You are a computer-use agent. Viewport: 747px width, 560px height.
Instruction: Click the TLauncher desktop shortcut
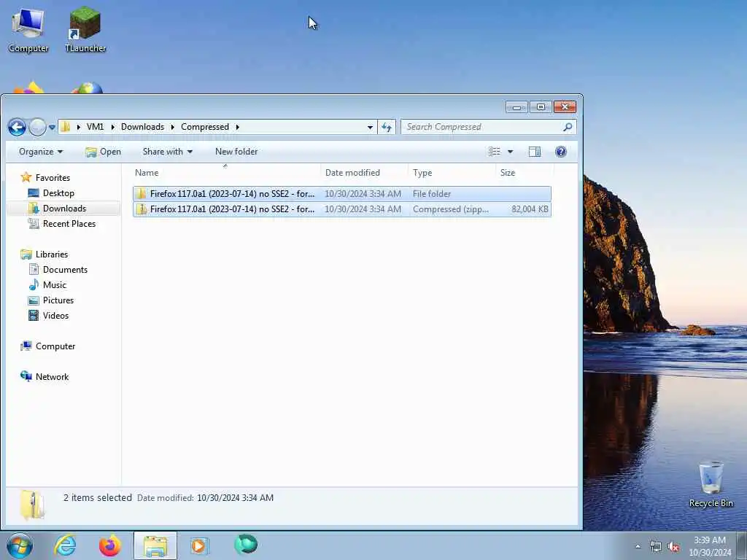click(x=85, y=29)
